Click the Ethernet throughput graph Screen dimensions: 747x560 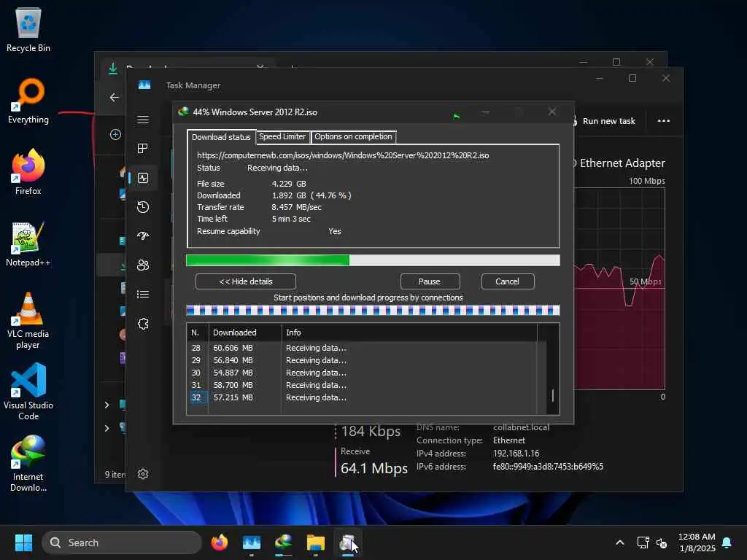pyautogui.click(x=619, y=289)
